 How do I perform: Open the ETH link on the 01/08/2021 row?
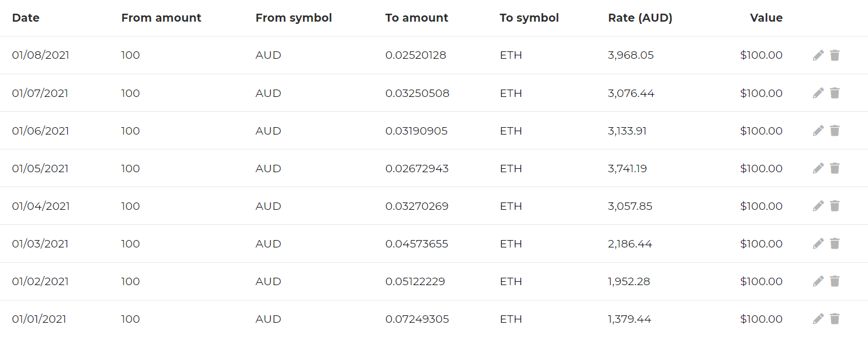(510, 55)
